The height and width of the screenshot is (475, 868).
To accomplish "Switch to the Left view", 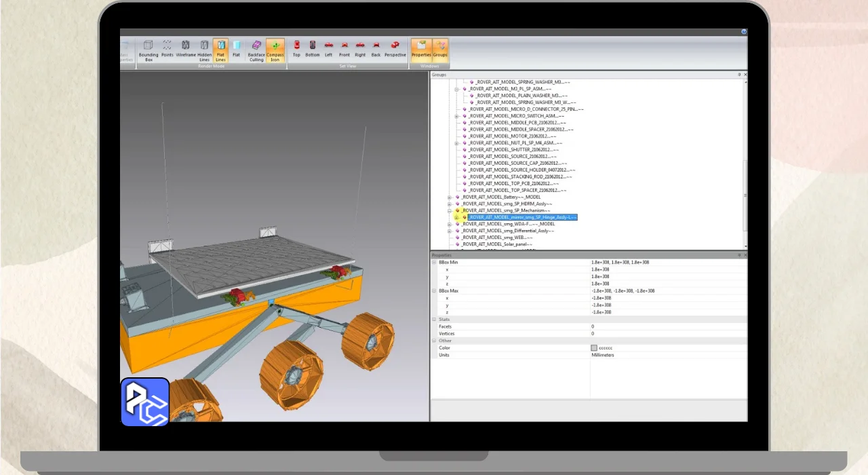I will click(x=328, y=49).
